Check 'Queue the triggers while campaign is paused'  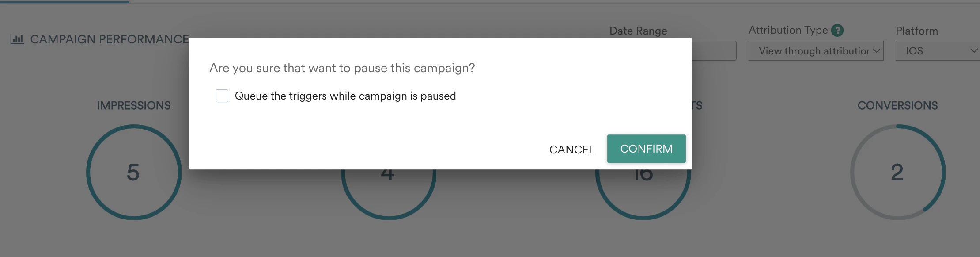click(222, 95)
